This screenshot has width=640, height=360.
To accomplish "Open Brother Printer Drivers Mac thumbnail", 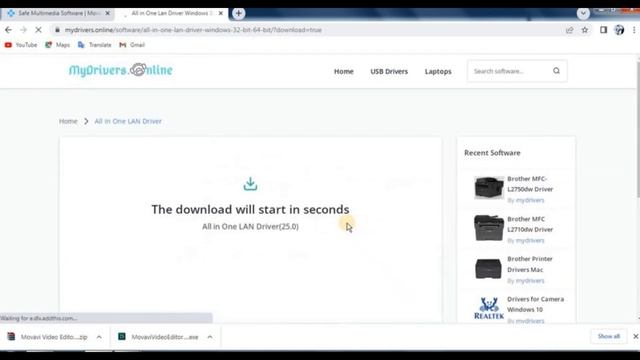I will (489, 269).
